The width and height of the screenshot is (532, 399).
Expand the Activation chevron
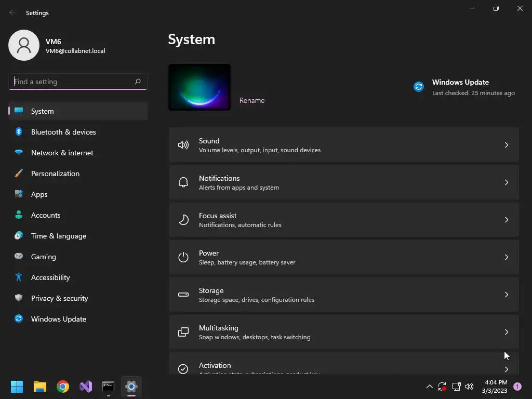[x=506, y=369]
